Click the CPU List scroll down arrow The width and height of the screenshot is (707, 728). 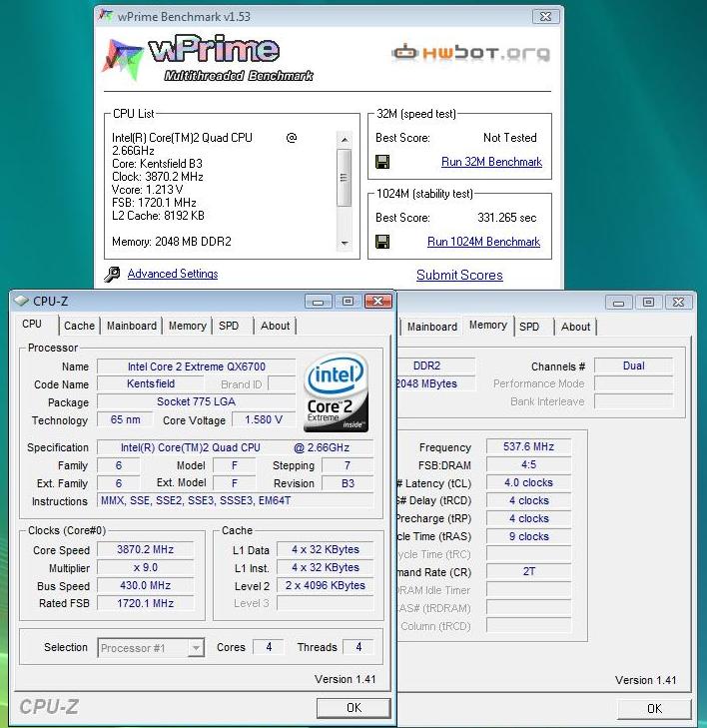[344, 243]
